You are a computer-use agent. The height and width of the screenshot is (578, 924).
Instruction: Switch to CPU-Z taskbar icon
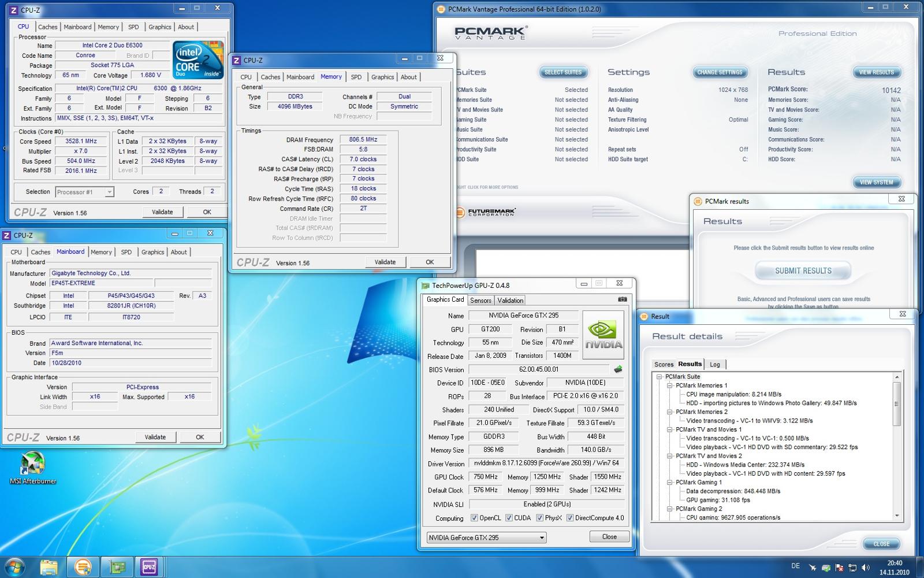149,568
